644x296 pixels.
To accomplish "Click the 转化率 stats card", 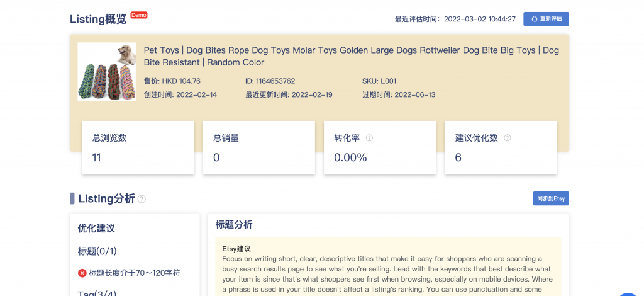I will tap(379, 148).
